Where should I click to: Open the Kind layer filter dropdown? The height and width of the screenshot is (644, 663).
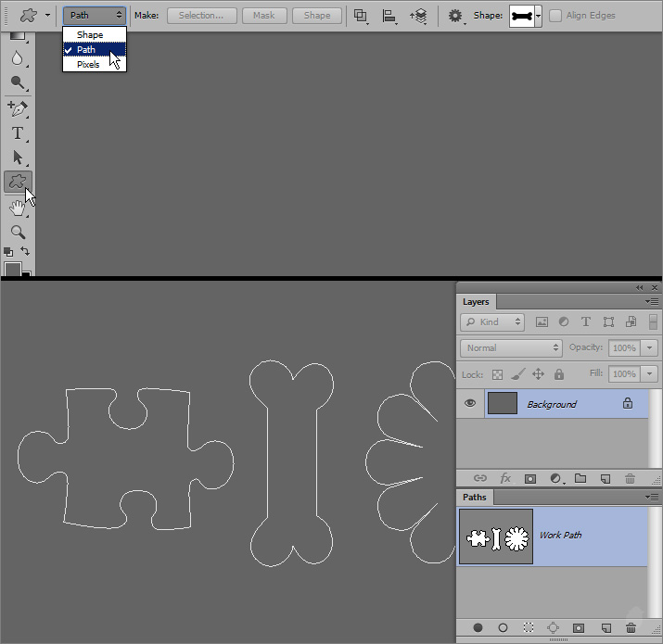492,322
